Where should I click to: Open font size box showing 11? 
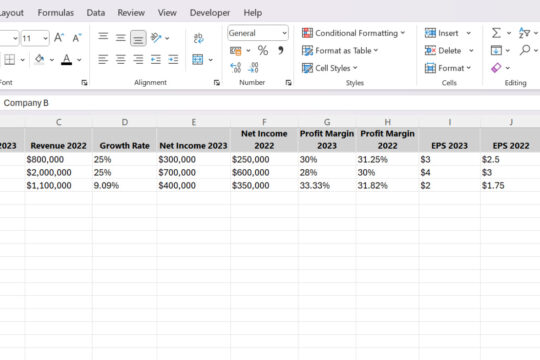[x=35, y=38]
